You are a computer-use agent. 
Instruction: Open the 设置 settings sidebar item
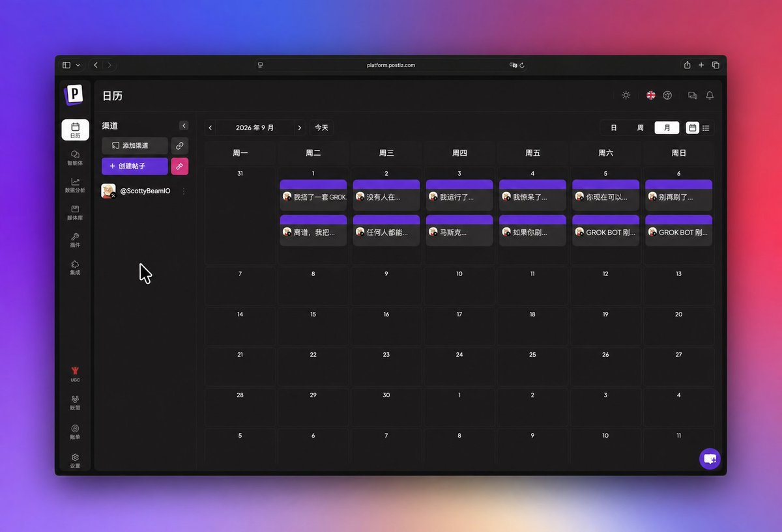click(x=75, y=461)
